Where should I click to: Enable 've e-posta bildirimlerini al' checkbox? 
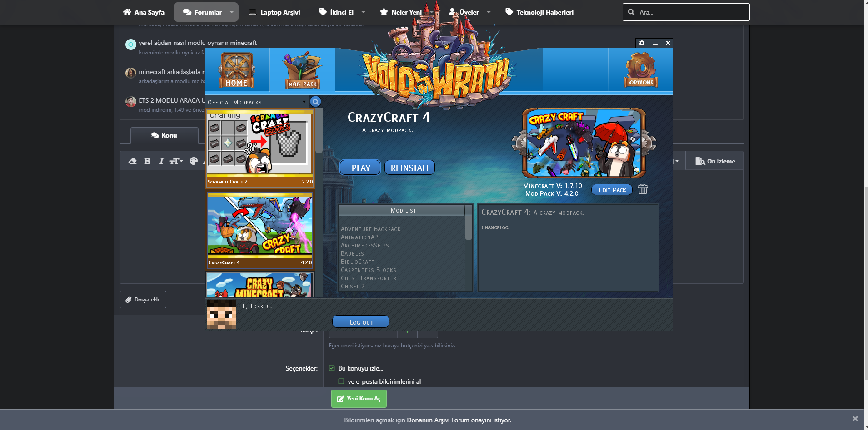pos(341,381)
